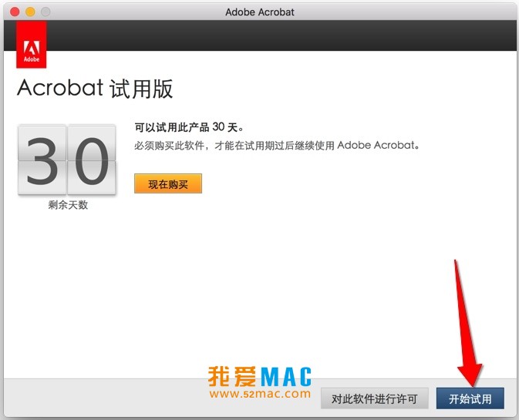Viewport: 519px width, 420px height.
Task: Click the 剩余天数 label
Action: pyautogui.click(x=68, y=205)
